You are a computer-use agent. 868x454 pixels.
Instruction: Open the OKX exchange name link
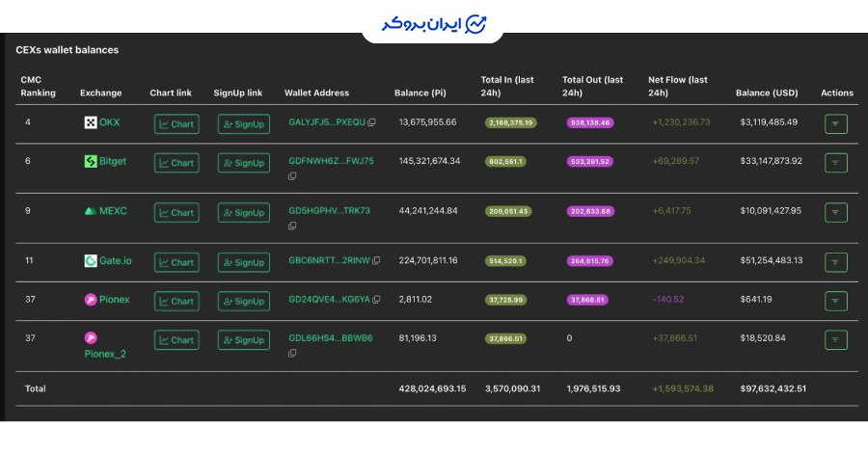point(109,122)
